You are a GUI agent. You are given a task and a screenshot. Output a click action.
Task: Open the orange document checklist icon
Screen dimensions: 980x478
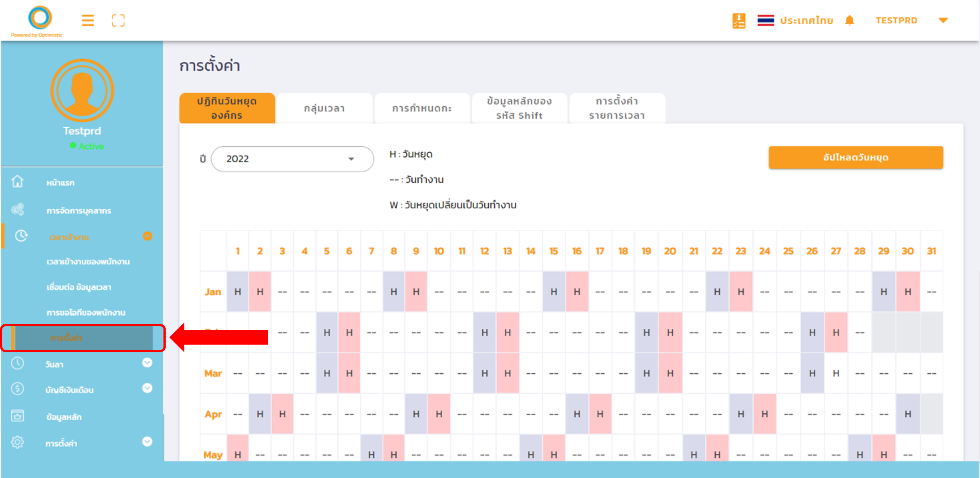739,21
